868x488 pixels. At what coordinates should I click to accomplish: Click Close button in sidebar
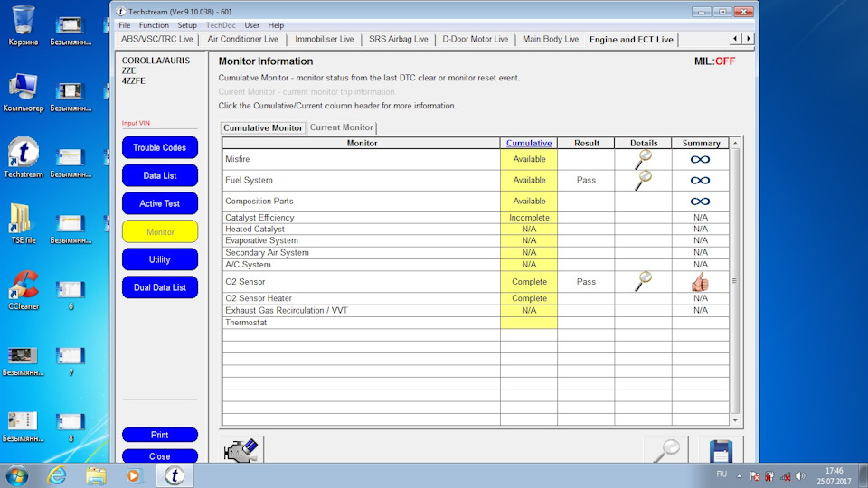pyautogui.click(x=159, y=455)
